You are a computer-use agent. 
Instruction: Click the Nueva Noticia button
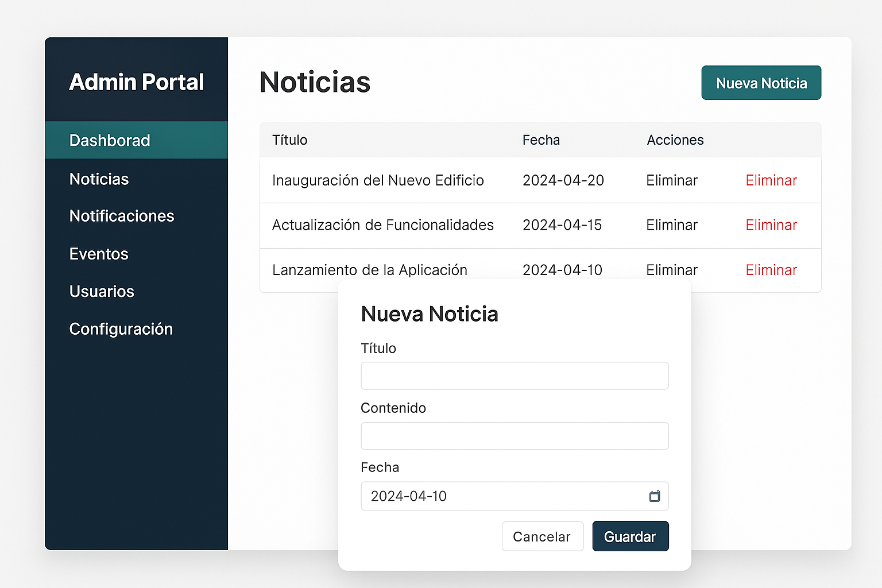click(x=761, y=83)
